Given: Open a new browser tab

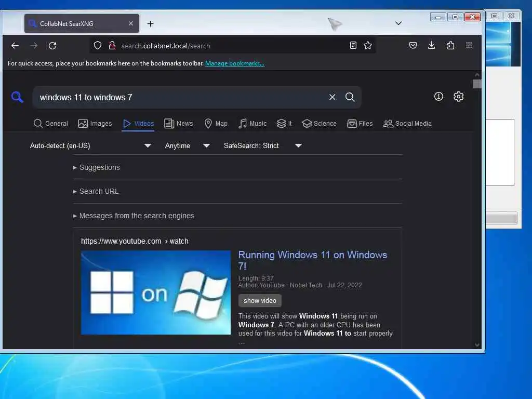Looking at the screenshot, I should click(x=150, y=24).
